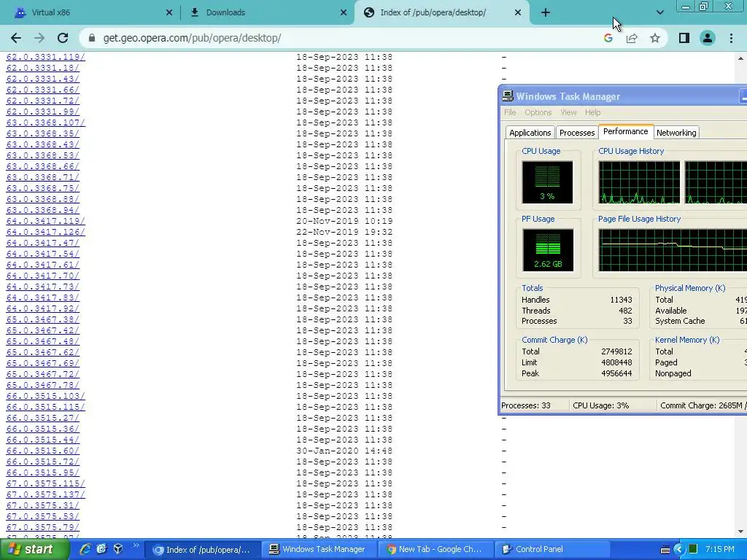The height and width of the screenshot is (560, 747).
Task: Open the tab search dropdown chevron
Action: [659, 12]
